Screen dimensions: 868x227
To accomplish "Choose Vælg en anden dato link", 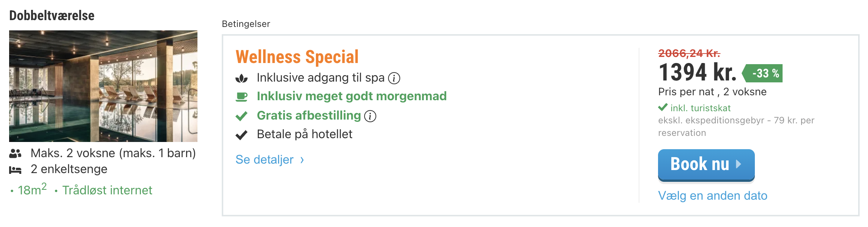I will pos(713,195).
